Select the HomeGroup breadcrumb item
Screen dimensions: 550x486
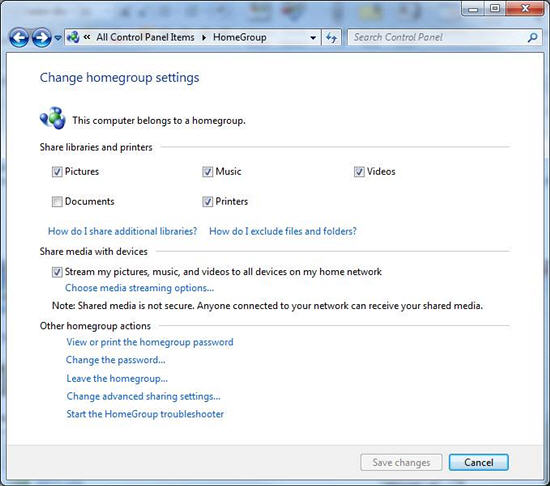point(240,37)
